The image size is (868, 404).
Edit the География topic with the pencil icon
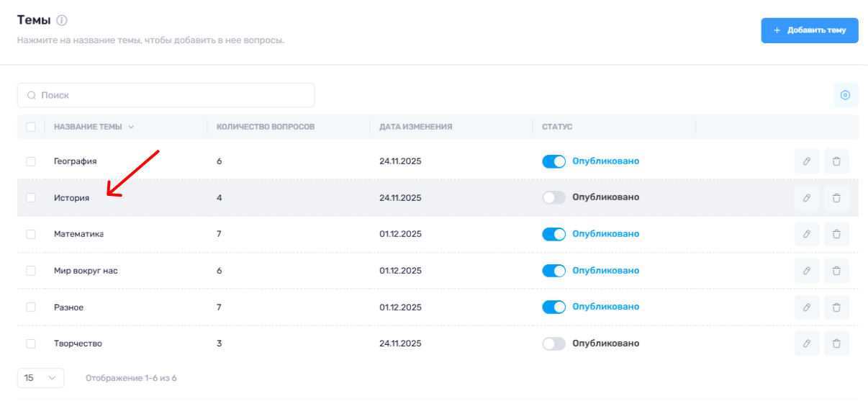click(807, 161)
